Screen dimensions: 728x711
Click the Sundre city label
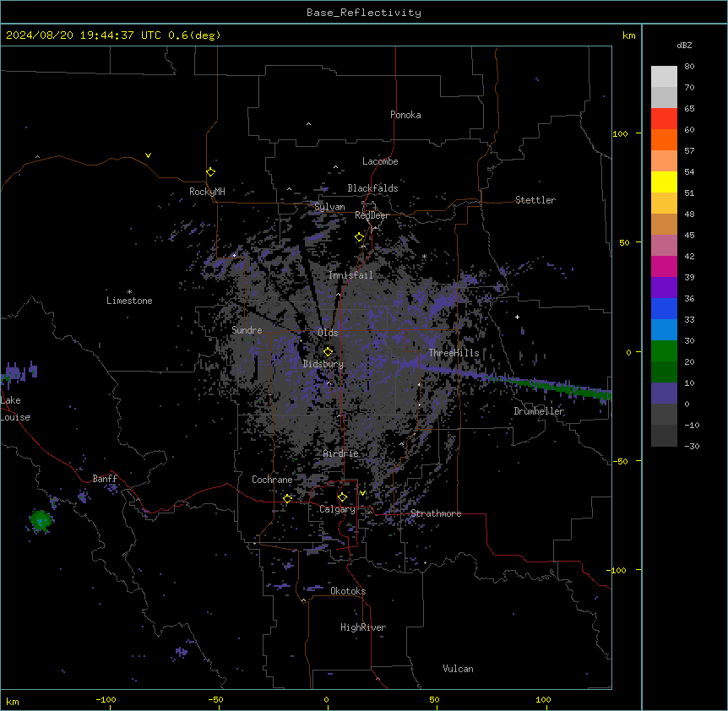[x=247, y=330]
